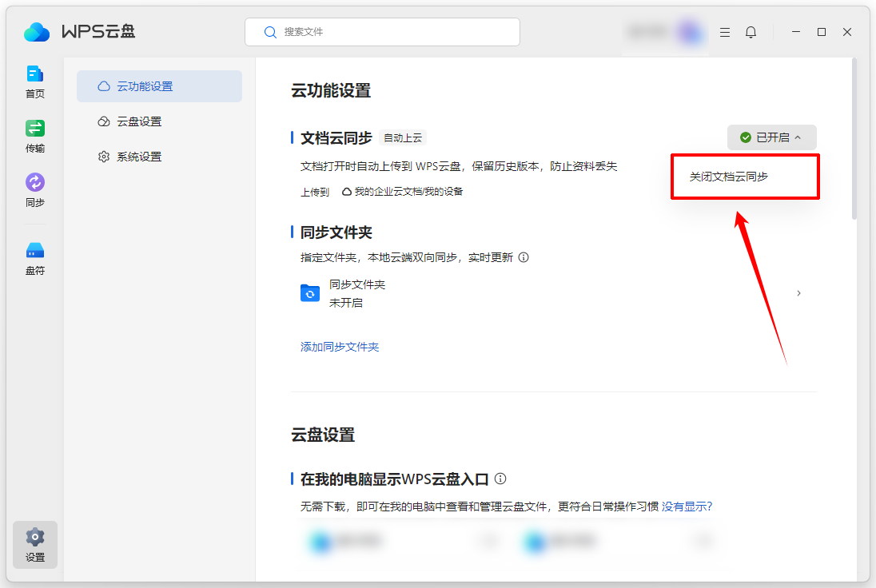Maximize the WPS云盘 window

point(822,33)
